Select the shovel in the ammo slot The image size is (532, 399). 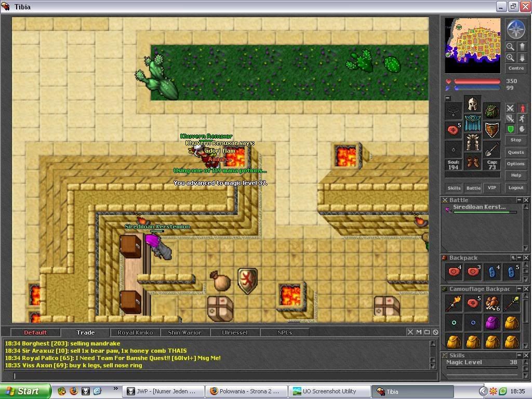point(491,149)
